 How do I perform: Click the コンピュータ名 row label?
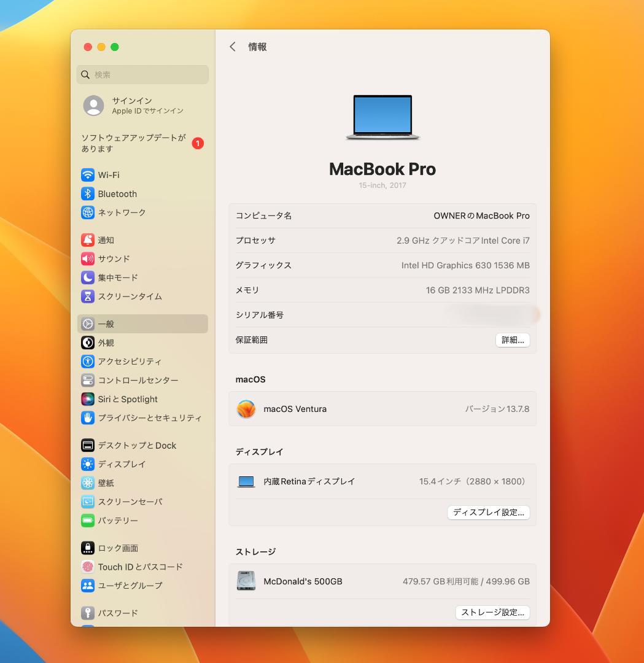click(263, 215)
